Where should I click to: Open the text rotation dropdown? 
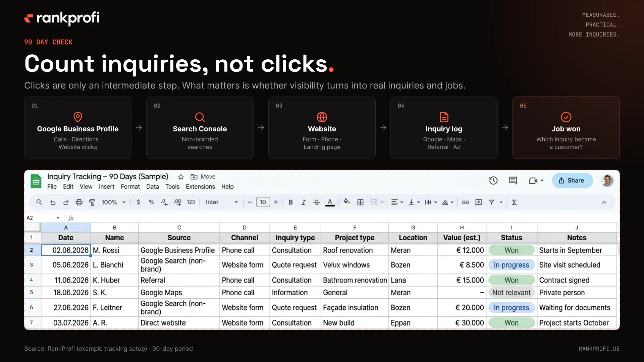(448, 202)
